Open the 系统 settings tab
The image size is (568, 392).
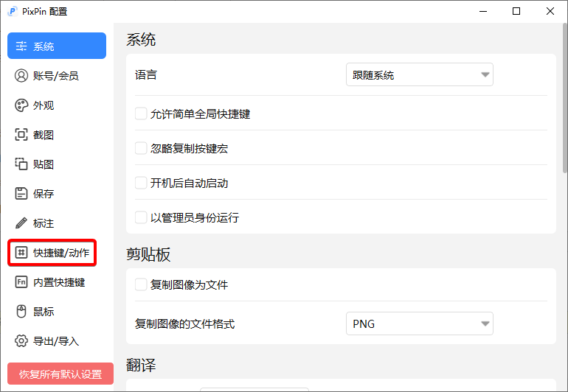(57, 46)
